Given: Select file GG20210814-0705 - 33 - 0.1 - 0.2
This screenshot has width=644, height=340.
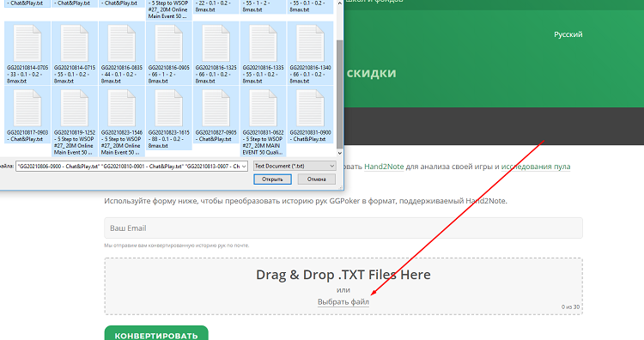Looking at the screenshot, I should point(27,53).
